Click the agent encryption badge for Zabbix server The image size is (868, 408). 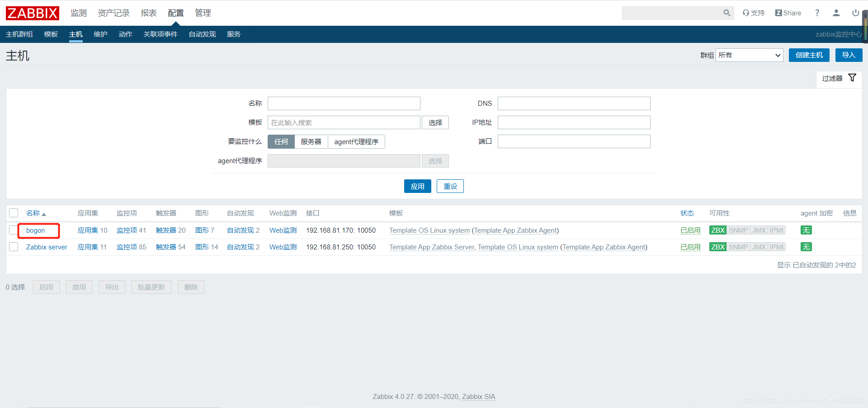click(x=806, y=247)
